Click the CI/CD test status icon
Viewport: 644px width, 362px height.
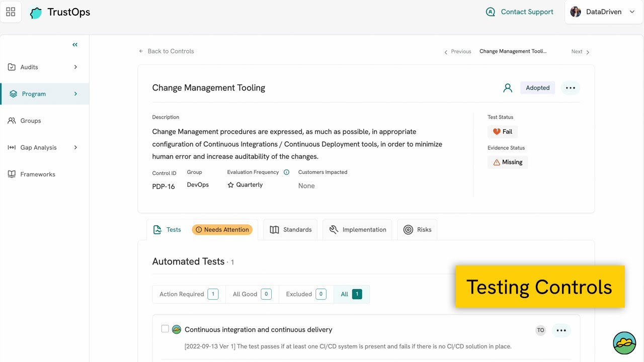[177, 329]
